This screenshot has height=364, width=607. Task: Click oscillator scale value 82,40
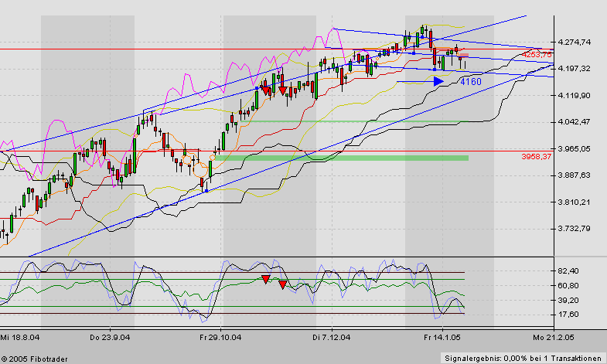[568, 271]
